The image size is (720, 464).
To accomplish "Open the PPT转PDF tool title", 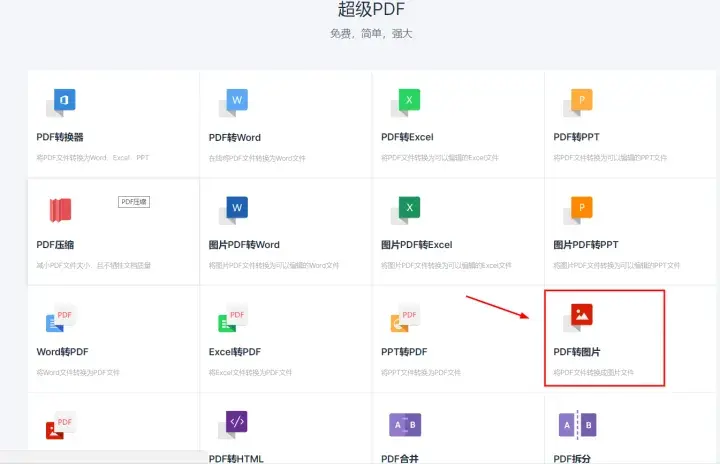I will click(x=404, y=352).
